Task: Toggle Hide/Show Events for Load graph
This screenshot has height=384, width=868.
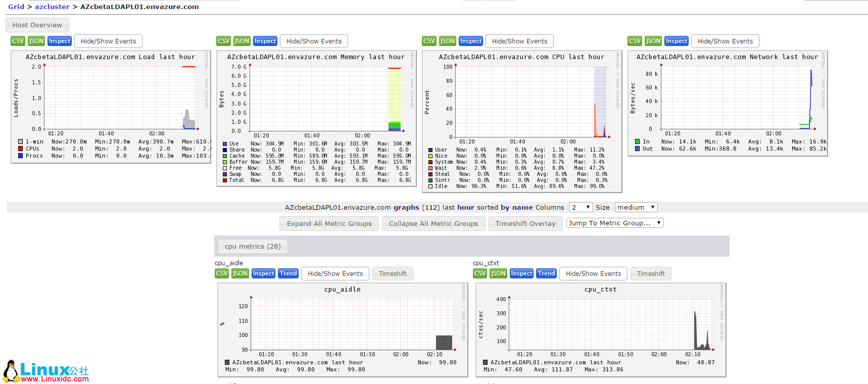Action: 108,41
